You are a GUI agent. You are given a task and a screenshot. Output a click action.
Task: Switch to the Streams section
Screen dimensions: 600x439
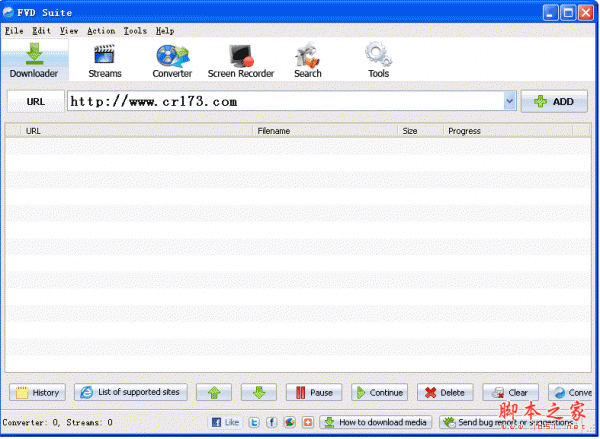coord(104,61)
